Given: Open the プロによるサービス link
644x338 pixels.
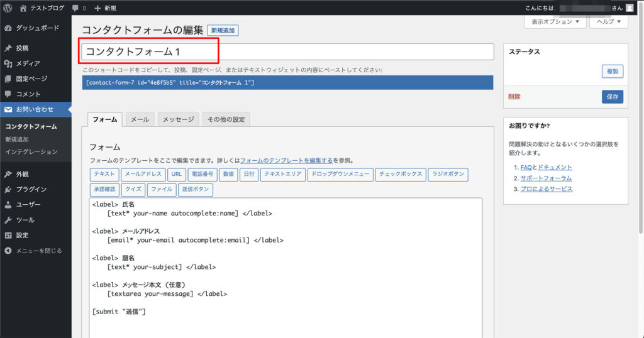Looking at the screenshot, I should click(x=547, y=189).
